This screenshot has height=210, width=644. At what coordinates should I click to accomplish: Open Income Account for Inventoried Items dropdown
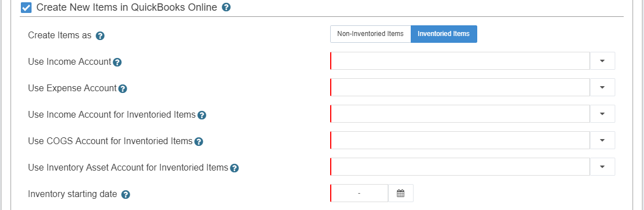[602, 114]
